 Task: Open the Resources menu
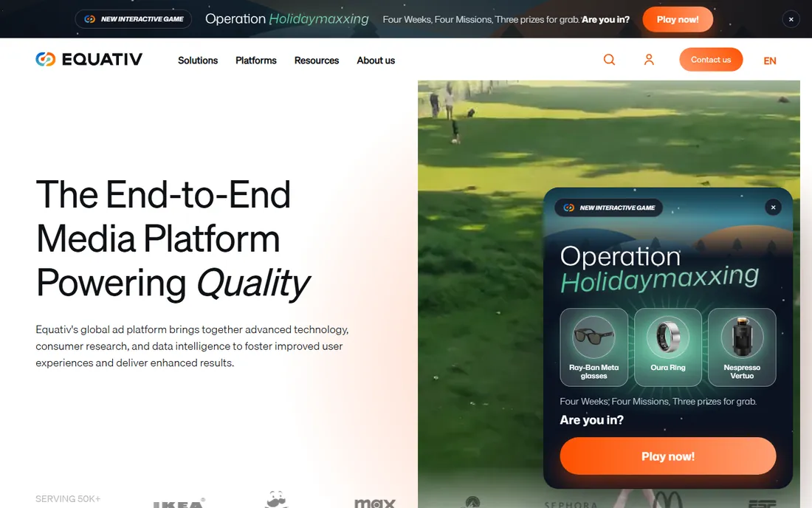coord(317,61)
